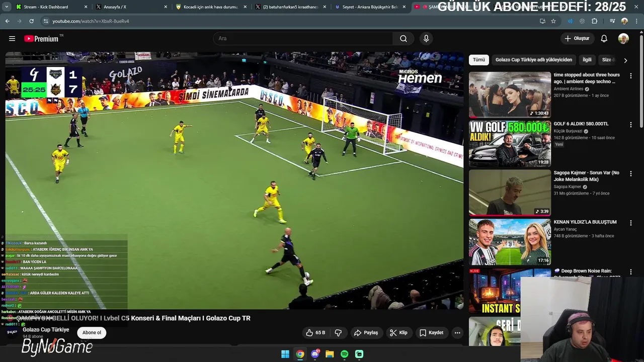Viewport: 644px width, 362px height.
Task: Open the Windows Start button
Action: [285, 354]
